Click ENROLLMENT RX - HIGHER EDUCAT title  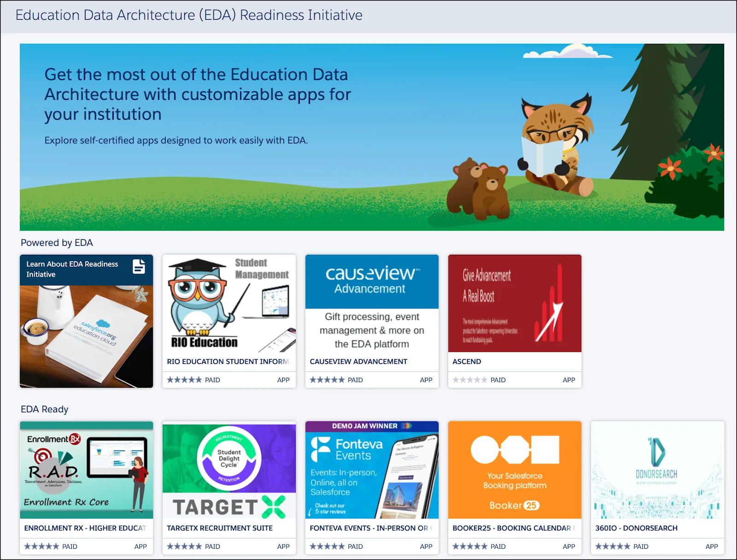point(85,528)
